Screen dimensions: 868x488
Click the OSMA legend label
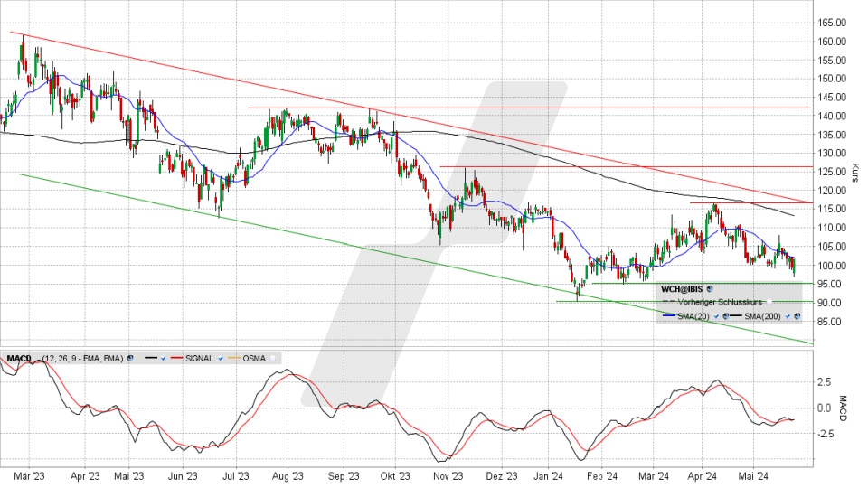point(254,359)
